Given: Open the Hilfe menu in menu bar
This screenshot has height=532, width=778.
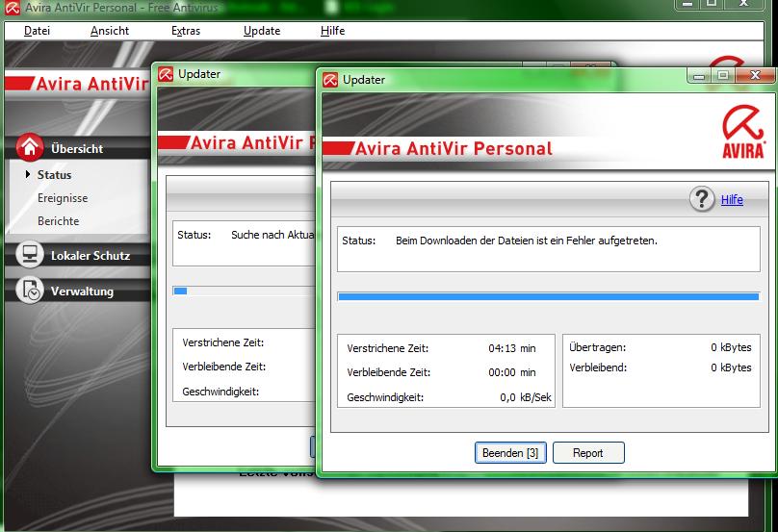Looking at the screenshot, I should point(332,31).
